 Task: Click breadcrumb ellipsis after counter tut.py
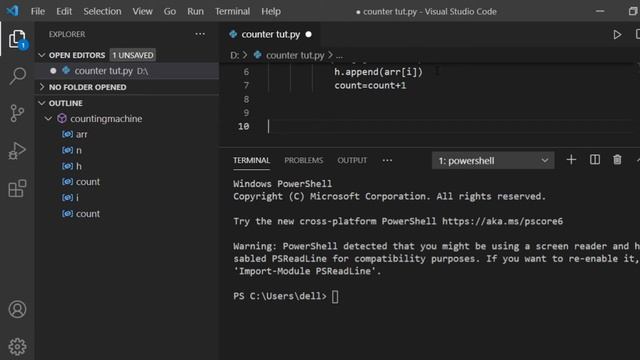[x=340, y=55]
